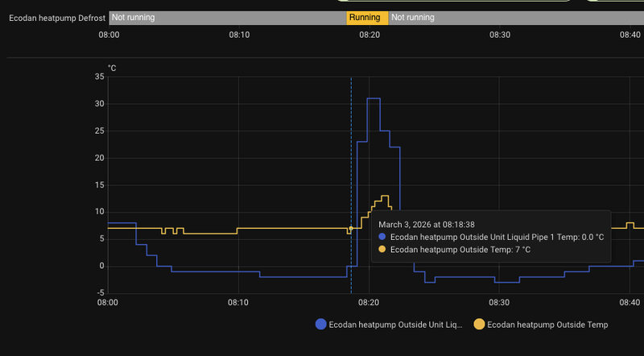The height and width of the screenshot is (356, 644).
Task: Click the 30 label on the y-axis
Action: click(x=99, y=104)
